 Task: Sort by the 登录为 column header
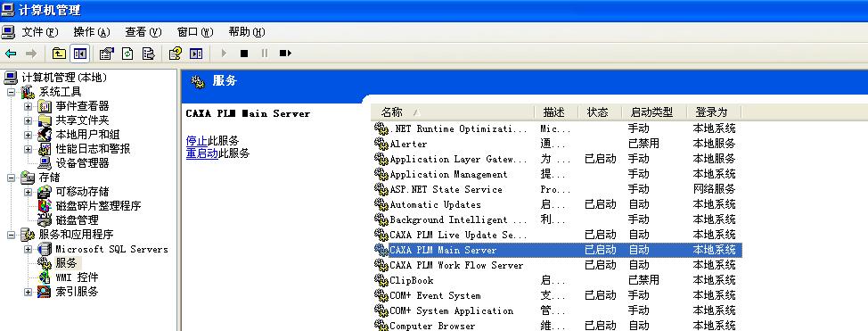coord(714,112)
